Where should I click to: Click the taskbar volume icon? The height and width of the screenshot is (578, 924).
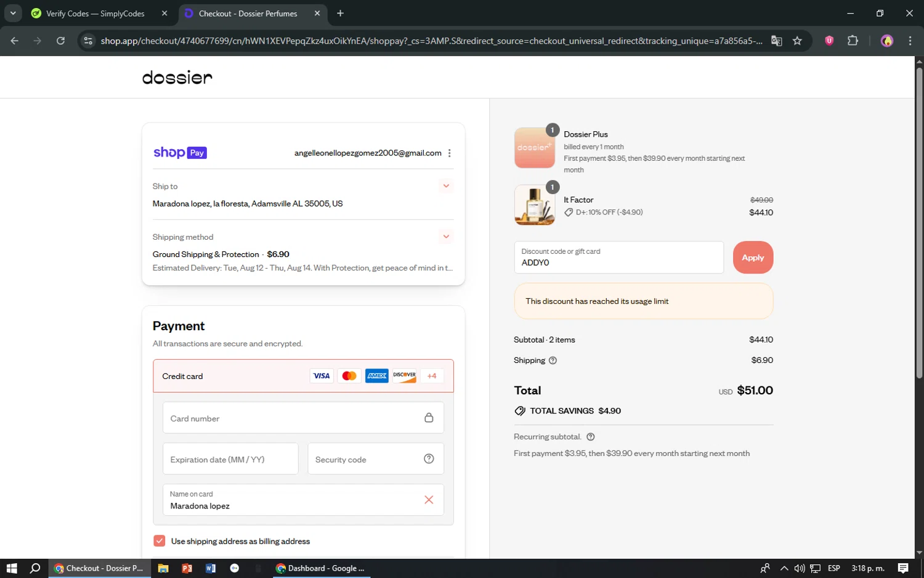pos(800,568)
